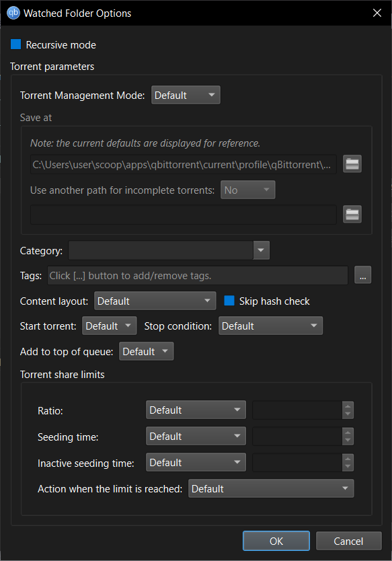The image size is (392, 561).
Task: Open the Torrent Management Mode dropdown
Action: coord(186,95)
